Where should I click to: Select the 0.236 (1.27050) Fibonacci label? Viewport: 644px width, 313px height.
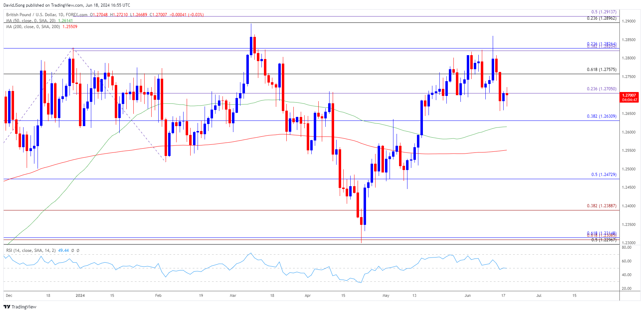(602, 89)
